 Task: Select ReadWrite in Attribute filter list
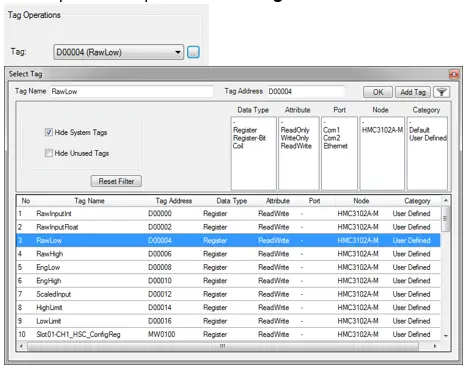pyautogui.click(x=296, y=146)
